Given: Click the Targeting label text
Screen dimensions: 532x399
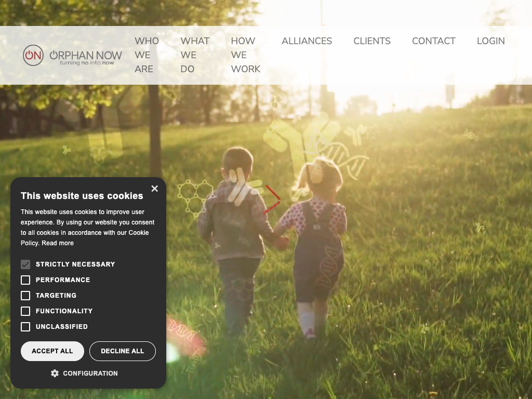Looking at the screenshot, I should tap(56, 296).
